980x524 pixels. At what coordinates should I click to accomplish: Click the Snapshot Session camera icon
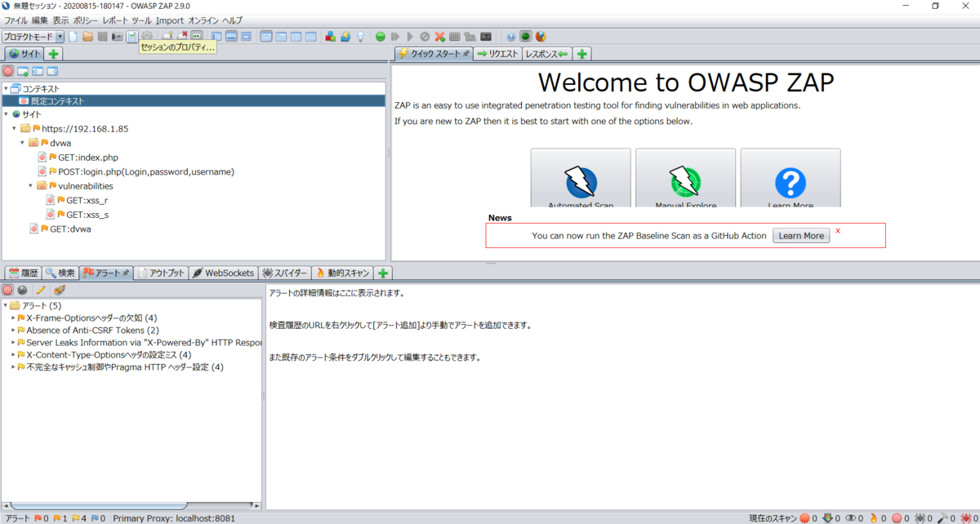[117, 37]
